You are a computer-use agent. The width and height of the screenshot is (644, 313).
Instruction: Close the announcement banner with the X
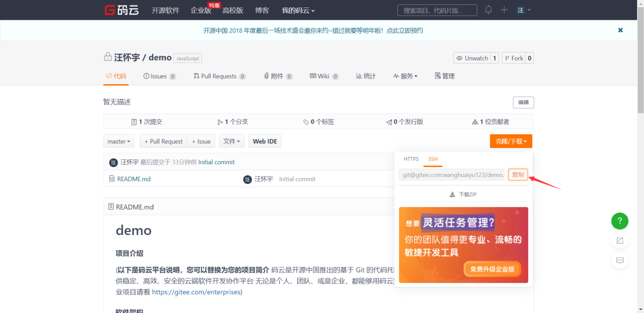620,30
